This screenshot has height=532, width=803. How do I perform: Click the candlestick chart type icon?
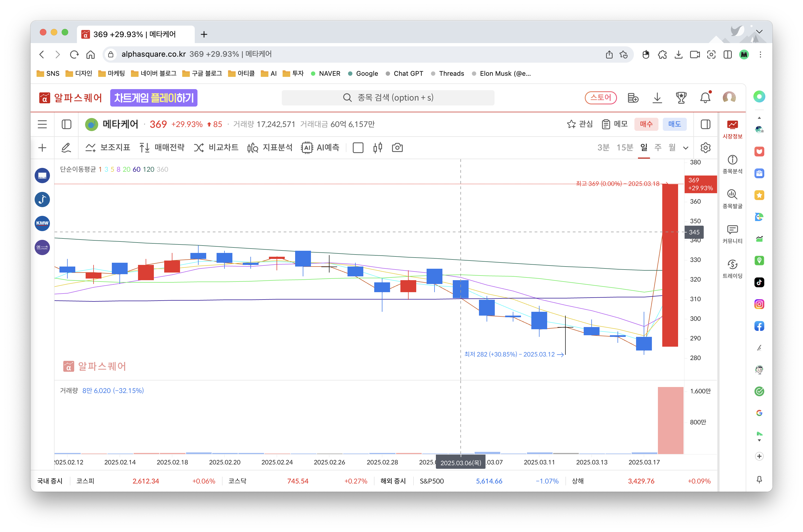[377, 148]
